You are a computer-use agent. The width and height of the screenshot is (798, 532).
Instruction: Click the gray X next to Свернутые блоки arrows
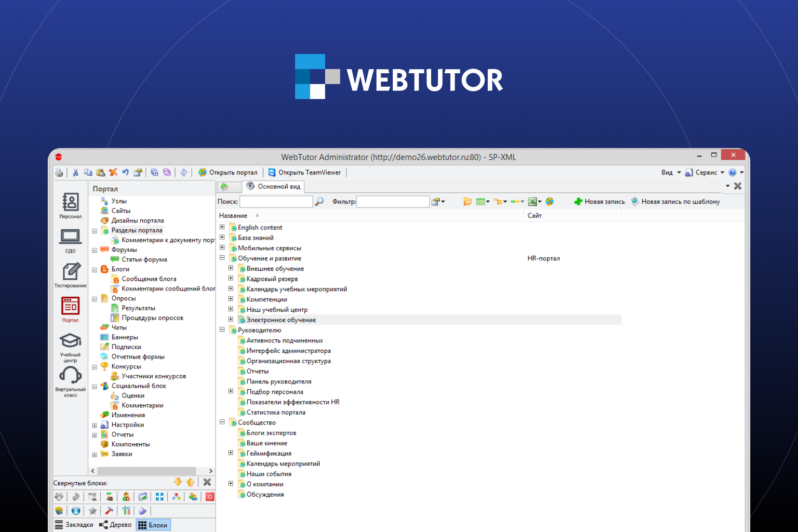tap(207, 482)
